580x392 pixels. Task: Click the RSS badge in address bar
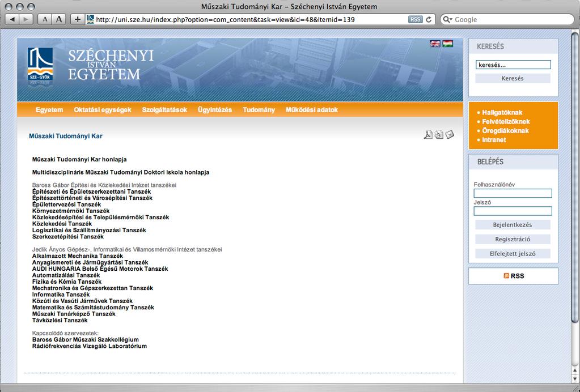415,20
